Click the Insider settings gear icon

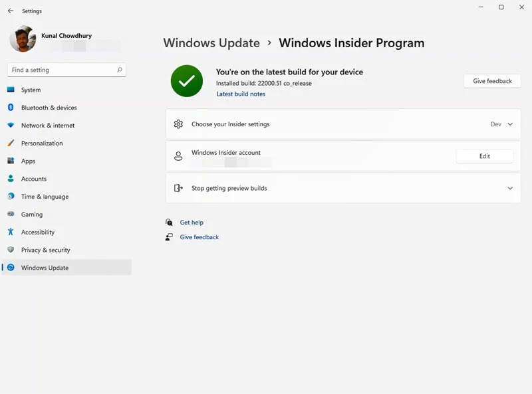(178, 124)
